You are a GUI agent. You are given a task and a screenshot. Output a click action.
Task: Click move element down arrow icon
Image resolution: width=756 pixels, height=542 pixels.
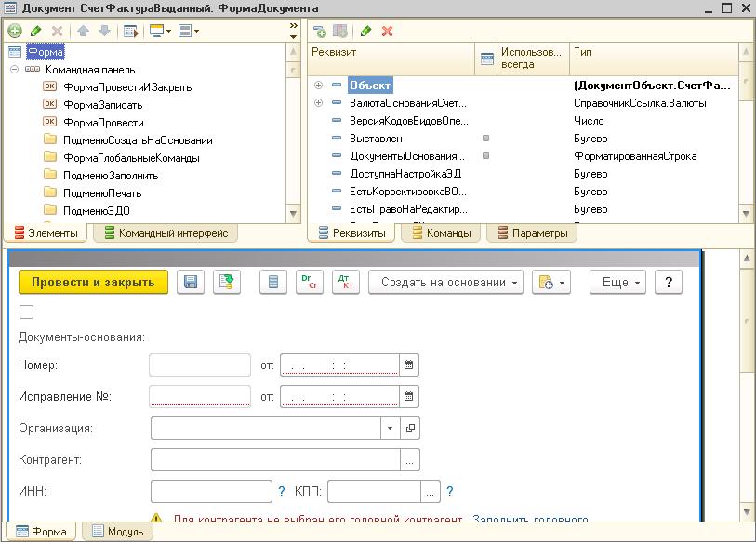tap(104, 31)
